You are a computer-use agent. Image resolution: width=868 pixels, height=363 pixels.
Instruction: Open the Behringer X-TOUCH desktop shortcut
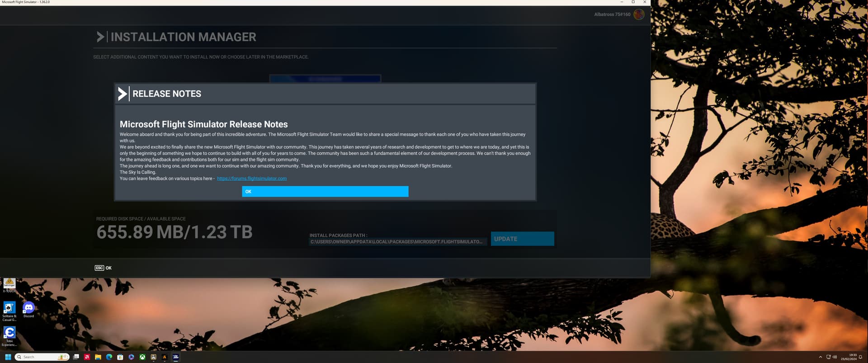pos(9,285)
